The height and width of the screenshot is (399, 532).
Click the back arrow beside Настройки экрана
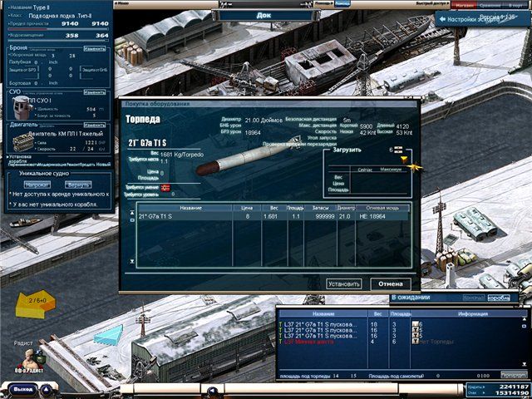click(x=444, y=18)
